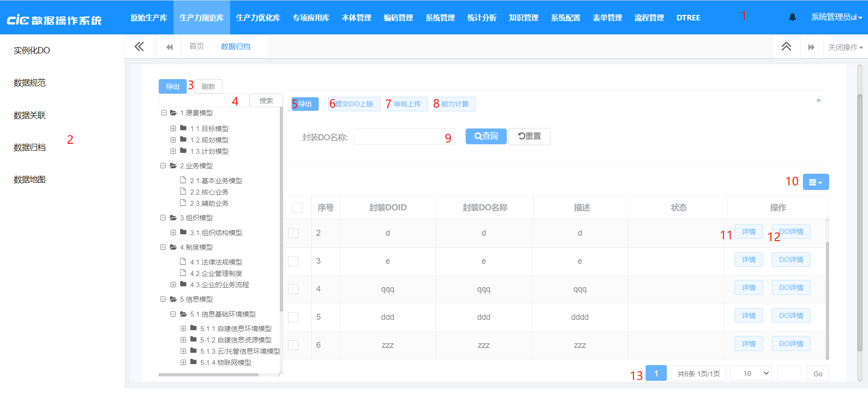Open the column visibility grid icon above the table
The height and width of the screenshot is (408, 868).
(x=816, y=182)
